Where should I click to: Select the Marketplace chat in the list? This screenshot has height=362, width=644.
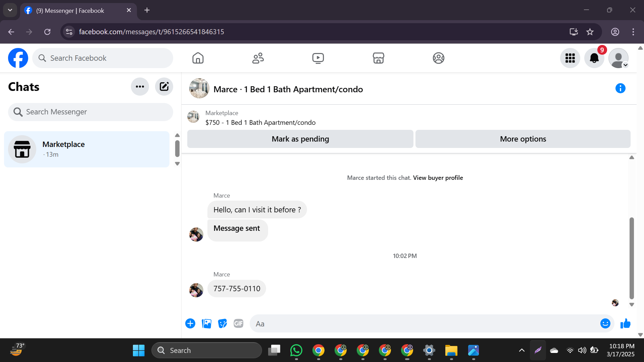point(87,149)
